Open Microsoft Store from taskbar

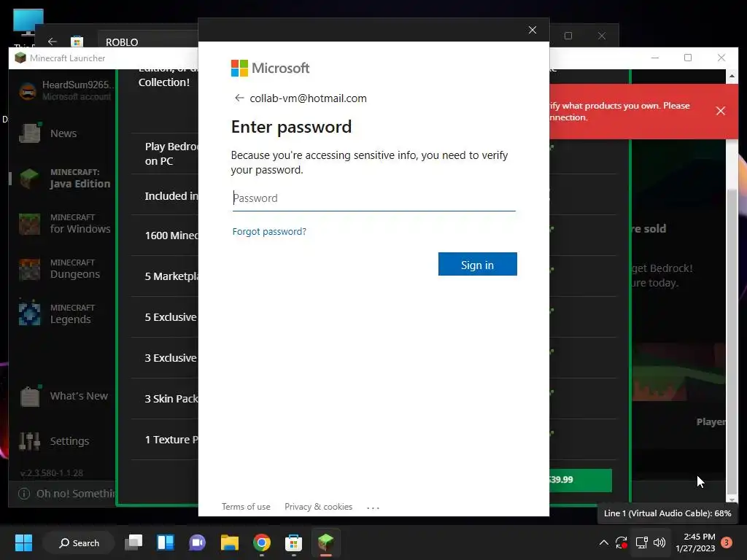[293, 542]
